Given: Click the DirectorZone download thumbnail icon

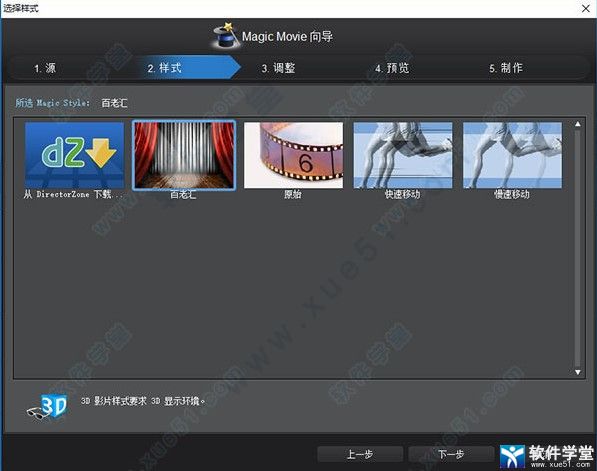Looking at the screenshot, I should (x=74, y=155).
